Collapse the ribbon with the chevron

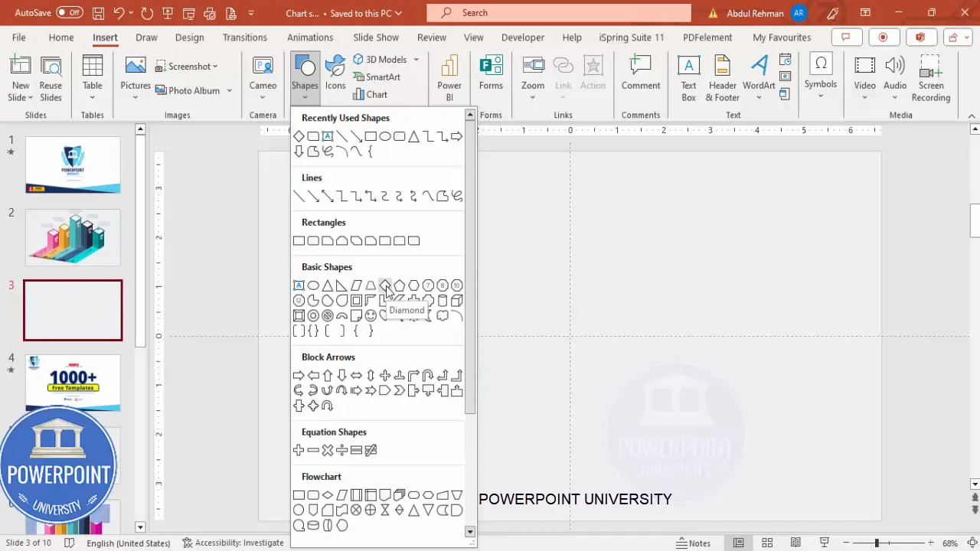pos(972,116)
